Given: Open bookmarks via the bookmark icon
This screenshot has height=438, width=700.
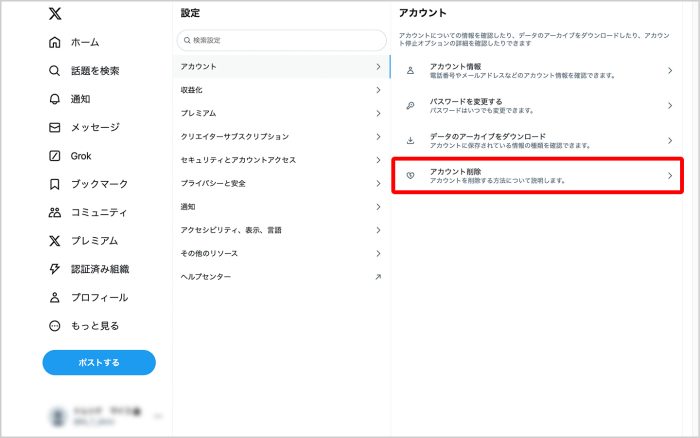Looking at the screenshot, I should pyautogui.click(x=55, y=184).
